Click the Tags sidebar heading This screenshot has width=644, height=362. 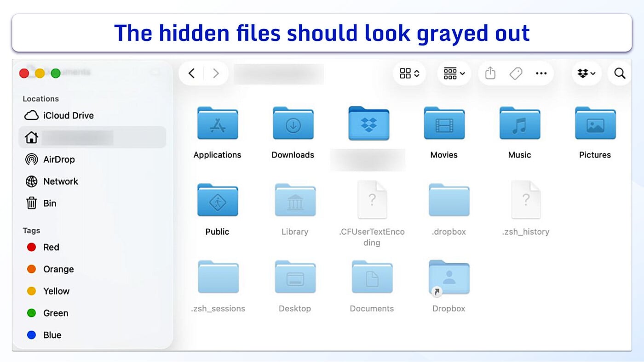[31, 231]
